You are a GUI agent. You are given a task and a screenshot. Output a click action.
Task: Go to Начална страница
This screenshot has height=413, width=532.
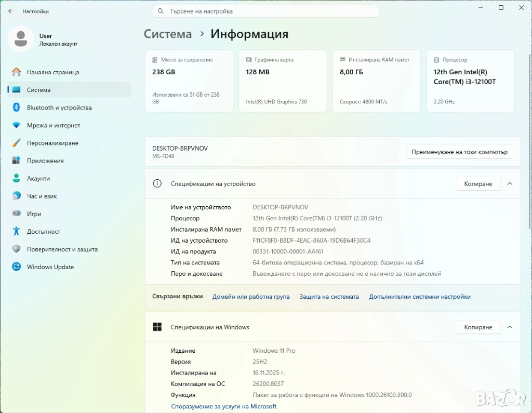(53, 72)
